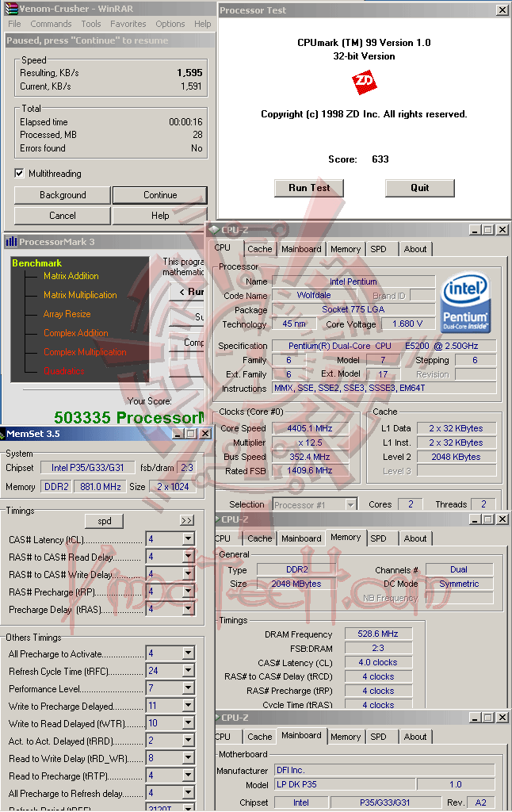Open the Help menu in WinRAR
Screen dimensions: 512x812
pyautogui.click(x=202, y=24)
